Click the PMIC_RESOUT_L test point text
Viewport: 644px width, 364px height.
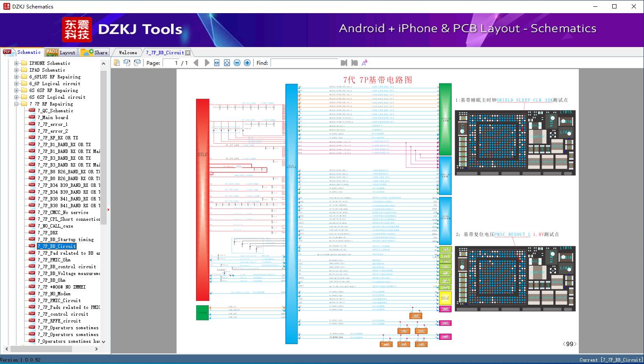(x=512, y=234)
